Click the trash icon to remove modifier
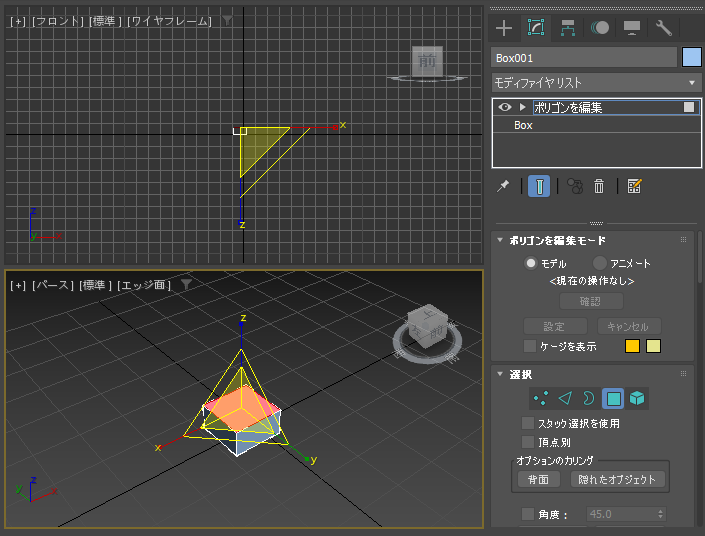This screenshot has width=705, height=536. pyautogui.click(x=599, y=186)
